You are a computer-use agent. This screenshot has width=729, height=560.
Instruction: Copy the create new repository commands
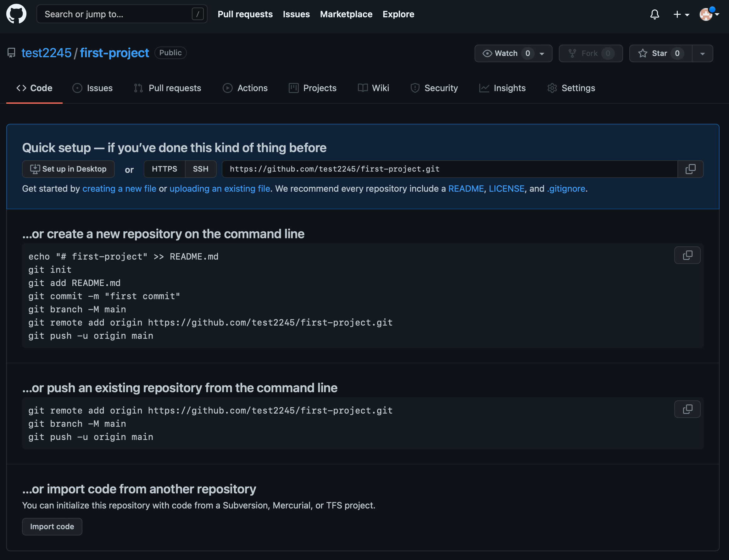click(687, 255)
